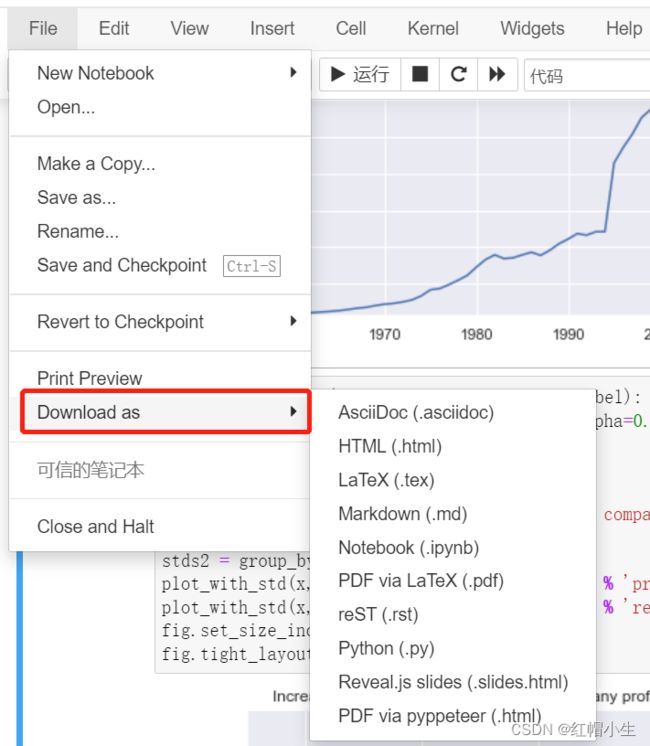Click the fig.tight_layout code line
This screenshot has width=650, height=746.
tap(236, 654)
